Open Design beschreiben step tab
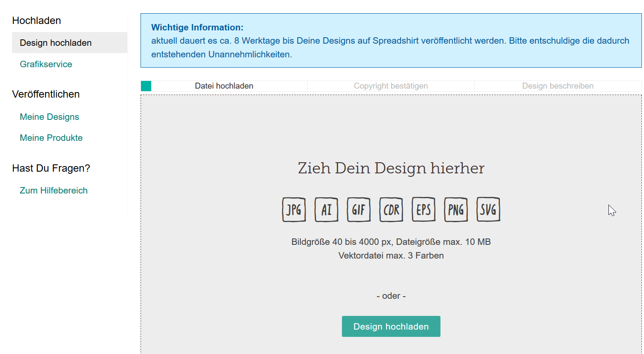 557,86
